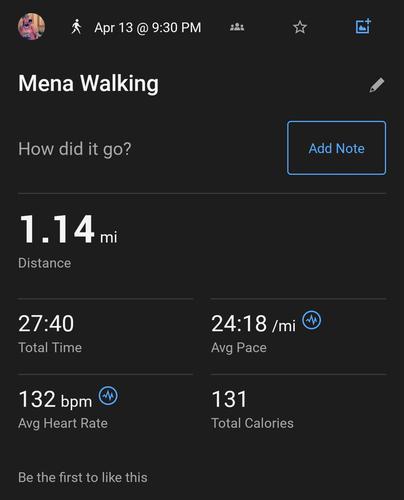Toggle the favorite star icon
404x500 pixels.
tap(300, 27)
